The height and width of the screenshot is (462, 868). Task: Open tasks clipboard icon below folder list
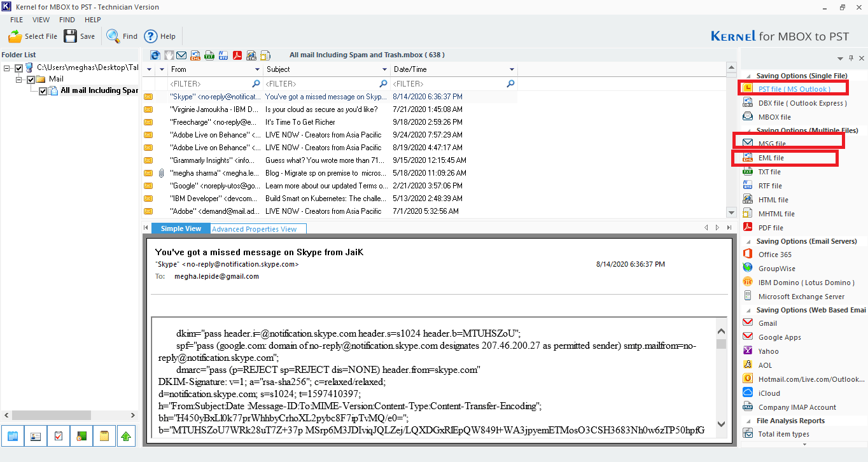(x=58, y=437)
